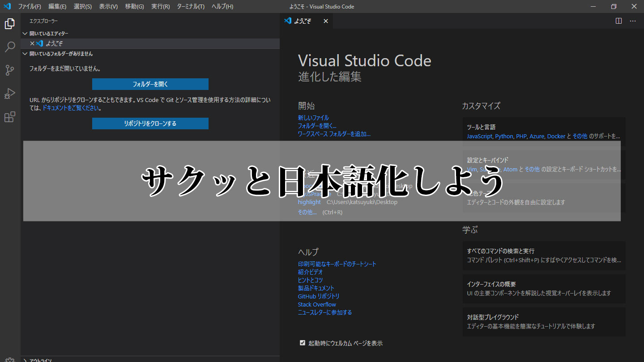Viewport: 644px width, 362px height.
Task: Open the editor more actions ellipsis icon
Action: coord(632,21)
